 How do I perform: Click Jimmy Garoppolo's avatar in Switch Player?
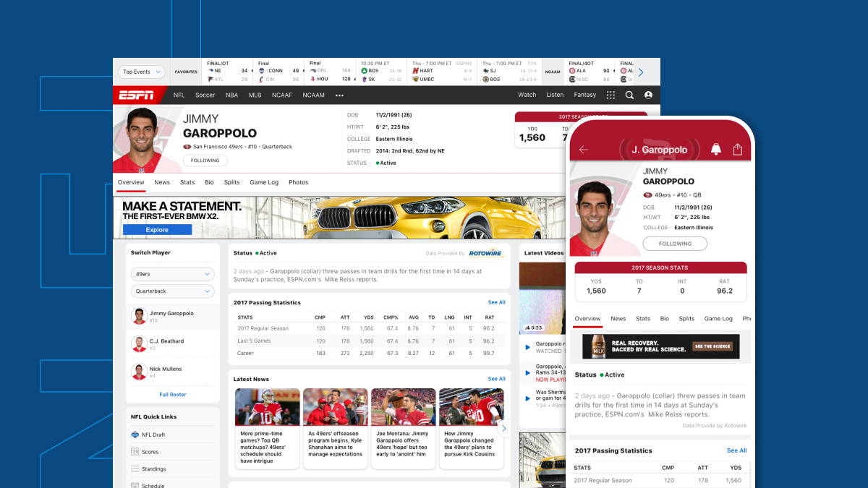139,316
